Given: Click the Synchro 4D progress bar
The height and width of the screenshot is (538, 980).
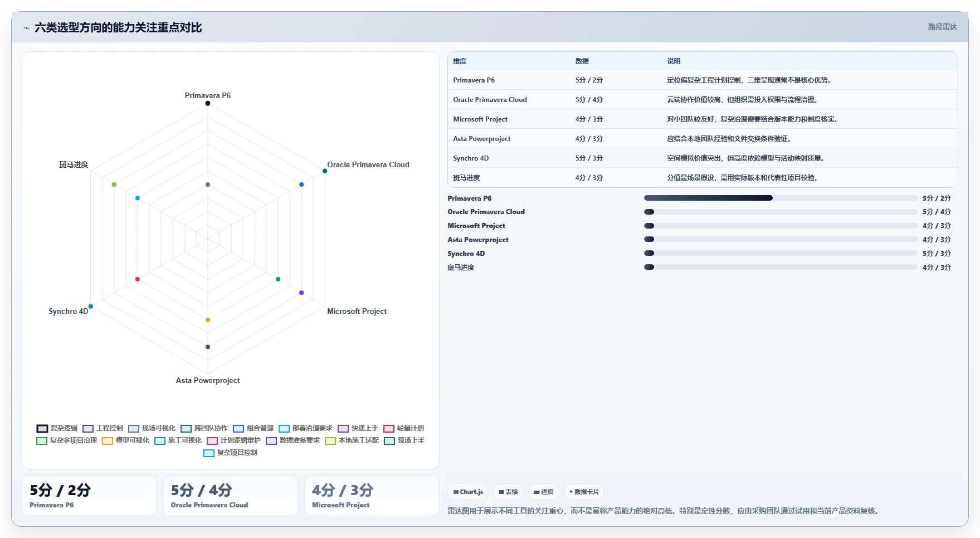Looking at the screenshot, I should coord(781,253).
